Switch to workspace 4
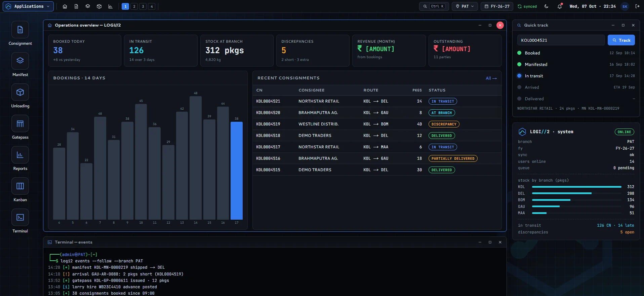The height and width of the screenshot is (296, 644). (152, 6)
